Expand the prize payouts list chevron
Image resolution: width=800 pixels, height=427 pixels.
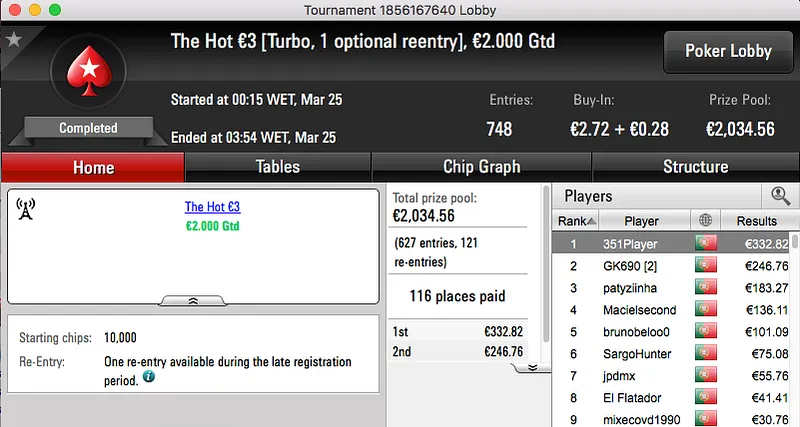point(532,367)
